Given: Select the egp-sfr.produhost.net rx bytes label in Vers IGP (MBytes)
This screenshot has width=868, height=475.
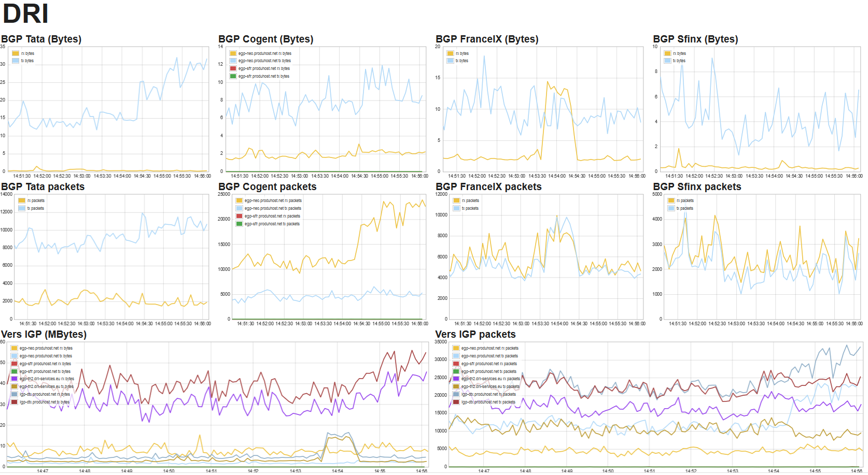Looking at the screenshot, I should tap(45, 364).
